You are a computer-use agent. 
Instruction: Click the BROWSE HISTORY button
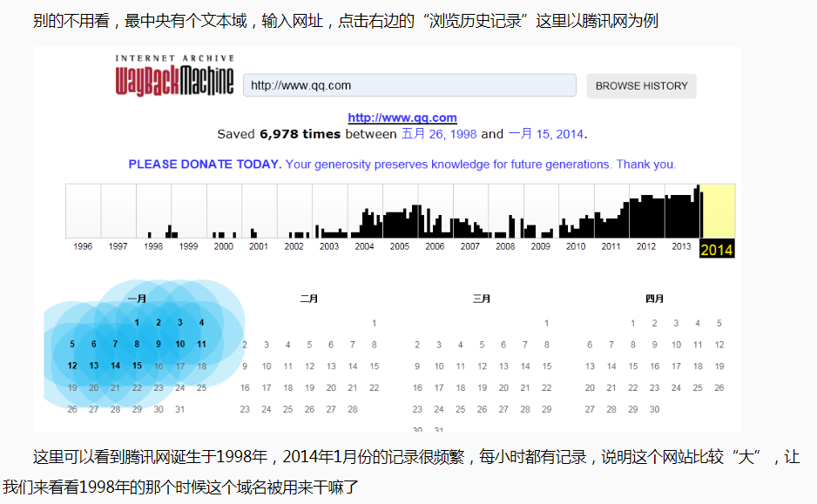click(641, 86)
